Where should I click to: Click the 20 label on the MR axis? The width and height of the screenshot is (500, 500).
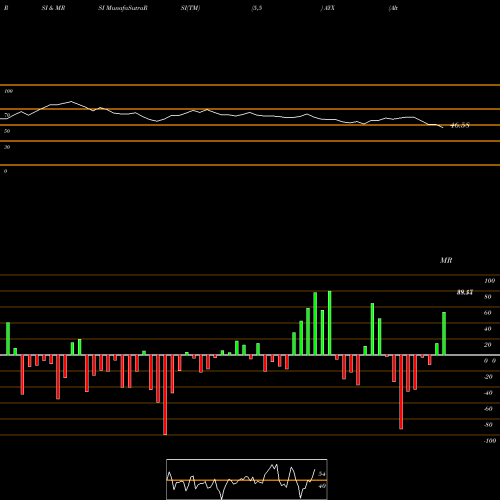(488, 345)
